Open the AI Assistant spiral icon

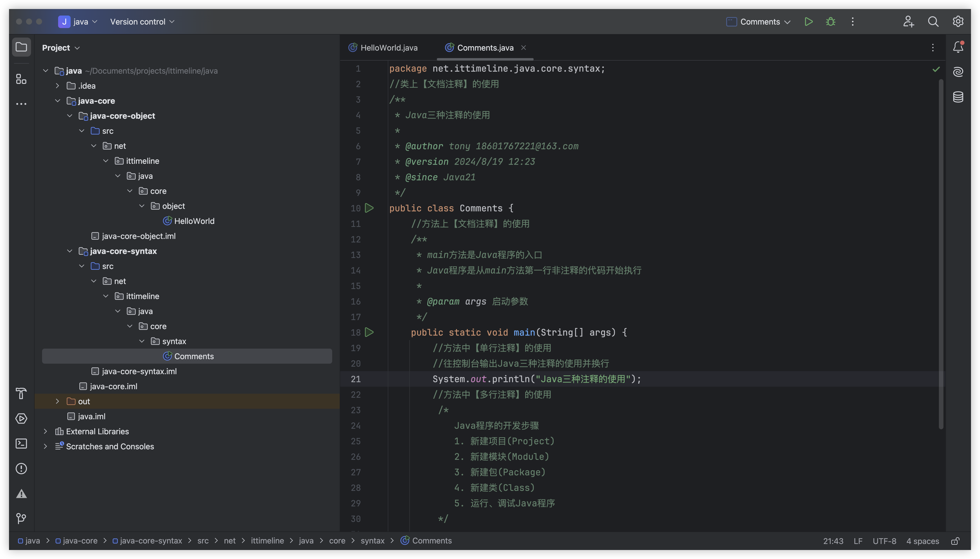(958, 72)
